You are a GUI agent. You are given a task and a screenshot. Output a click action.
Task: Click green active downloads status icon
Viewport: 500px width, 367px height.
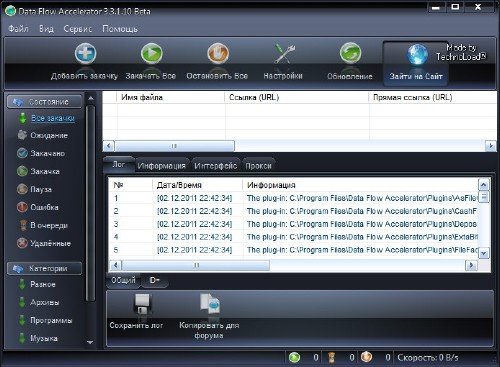tap(294, 357)
